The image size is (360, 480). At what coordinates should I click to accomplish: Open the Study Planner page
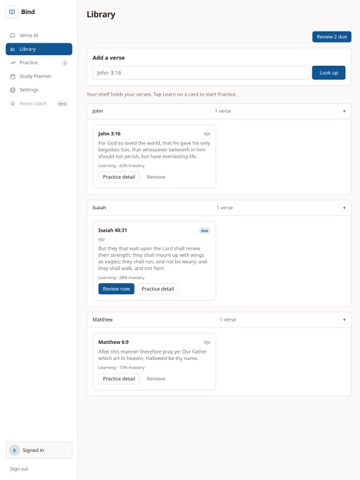(x=39, y=76)
